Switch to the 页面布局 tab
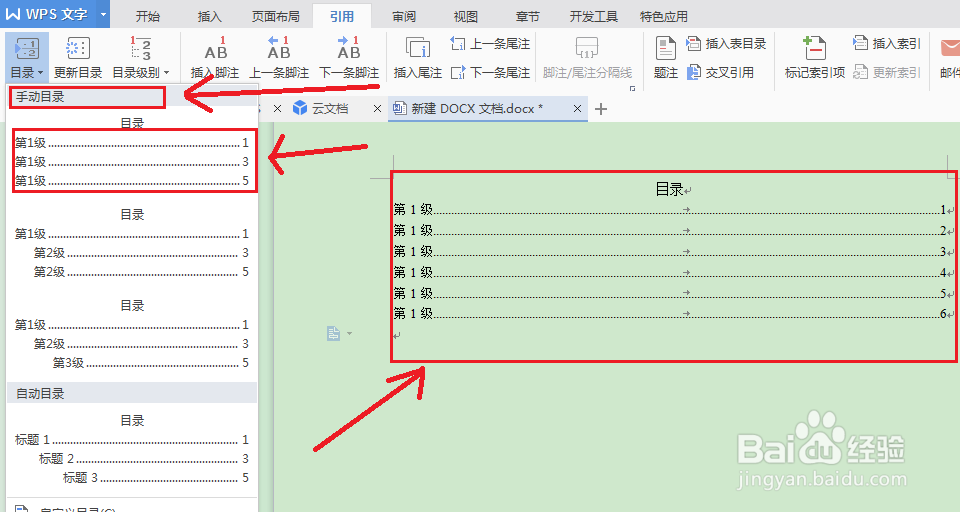The width and height of the screenshot is (960, 512). (x=276, y=17)
